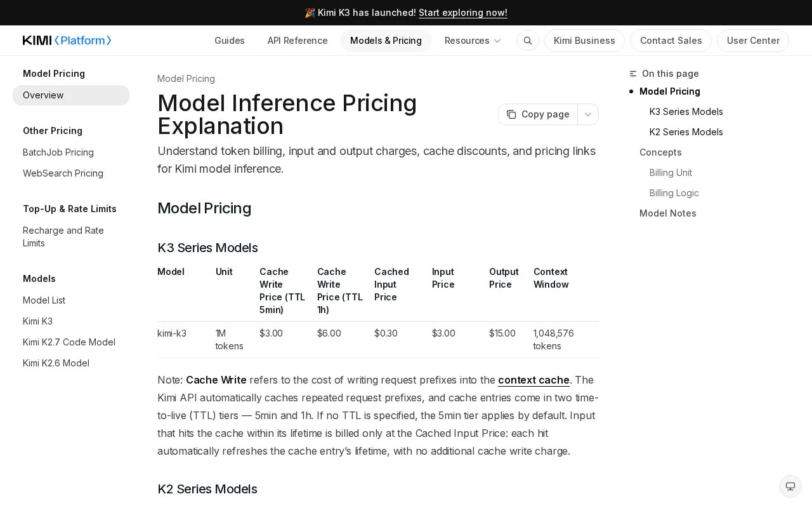Expand the Copy page options chevron
This screenshot has height=508, width=812.
(588, 114)
